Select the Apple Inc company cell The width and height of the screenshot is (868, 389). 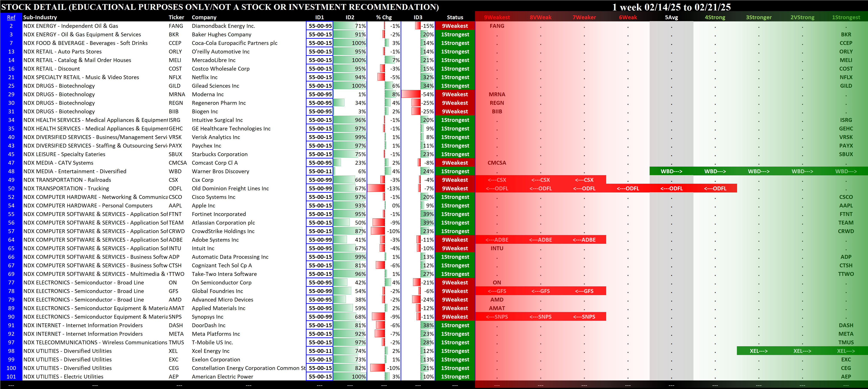tap(203, 206)
